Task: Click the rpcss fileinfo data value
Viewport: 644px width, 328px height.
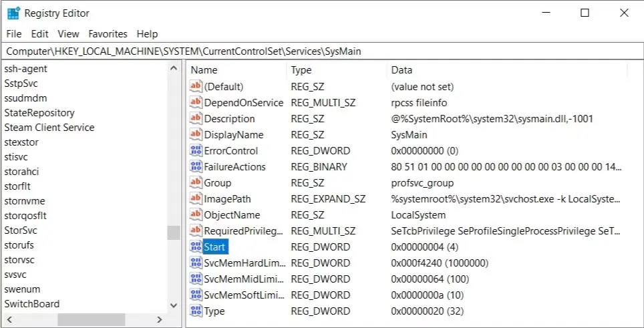Action: pyautogui.click(x=419, y=103)
